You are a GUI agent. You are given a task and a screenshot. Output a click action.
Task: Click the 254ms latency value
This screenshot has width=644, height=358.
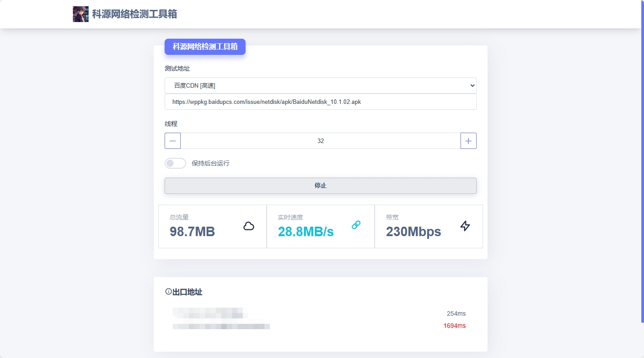pos(456,313)
